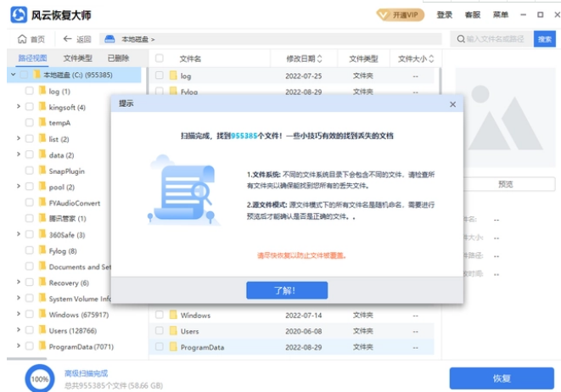Check the tempA folder checkbox
Screen dimensions: 561x392
tap(30, 122)
